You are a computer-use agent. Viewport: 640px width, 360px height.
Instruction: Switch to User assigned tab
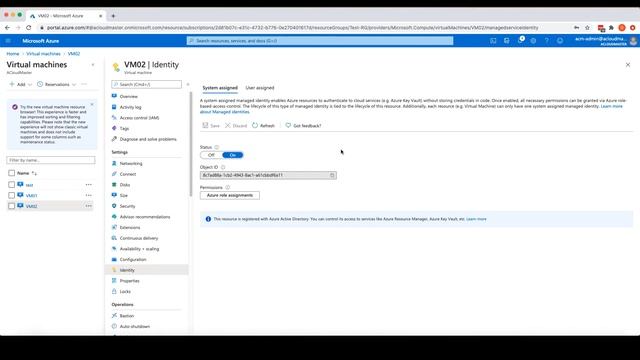(x=260, y=88)
